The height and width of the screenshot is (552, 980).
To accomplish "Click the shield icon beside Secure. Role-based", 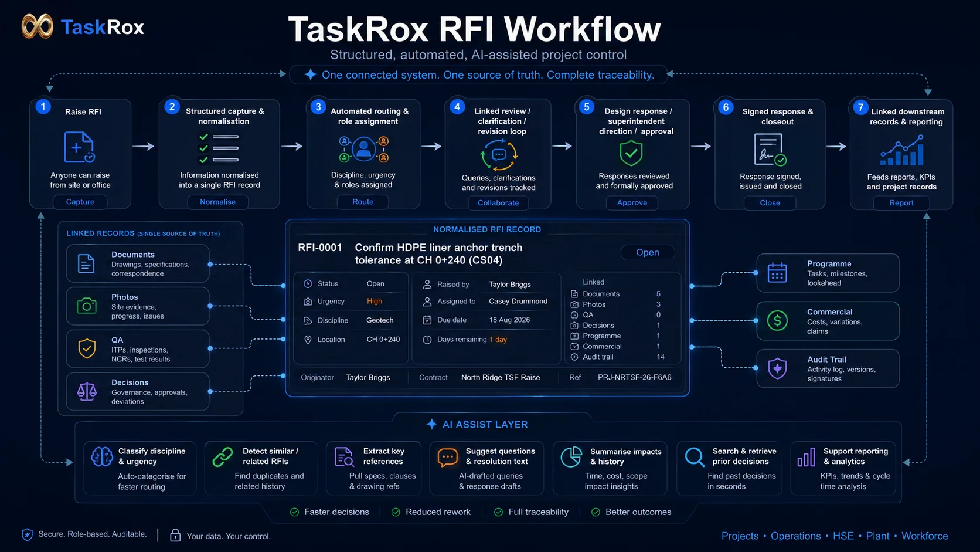I will point(27,534).
